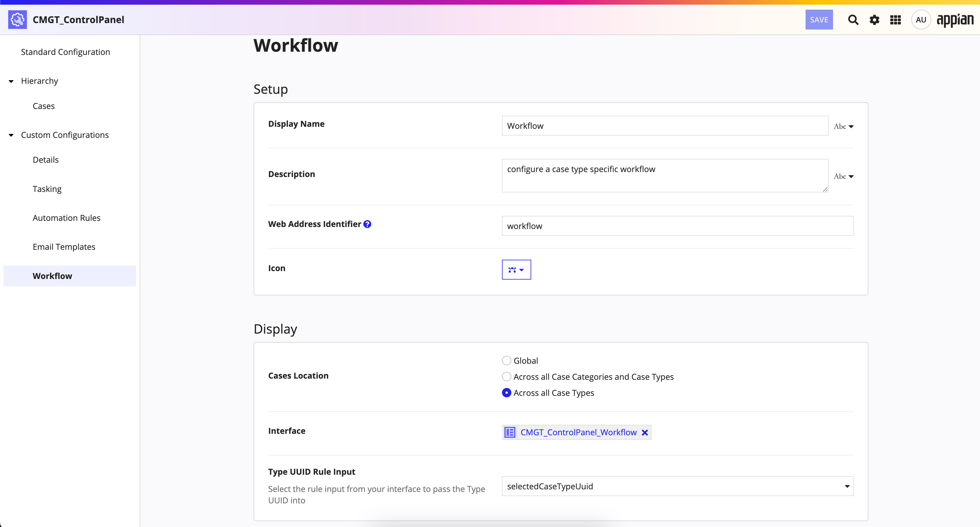Viewport: 980px width, 527px height.
Task: Click into the Web Address Identifier field
Action: point(678,226)
